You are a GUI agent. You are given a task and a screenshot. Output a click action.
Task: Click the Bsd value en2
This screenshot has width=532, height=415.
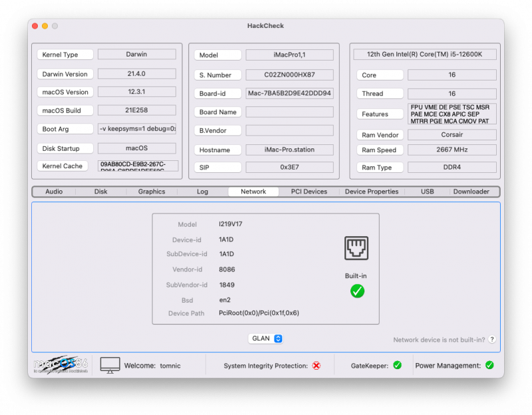tap(225, 300)
